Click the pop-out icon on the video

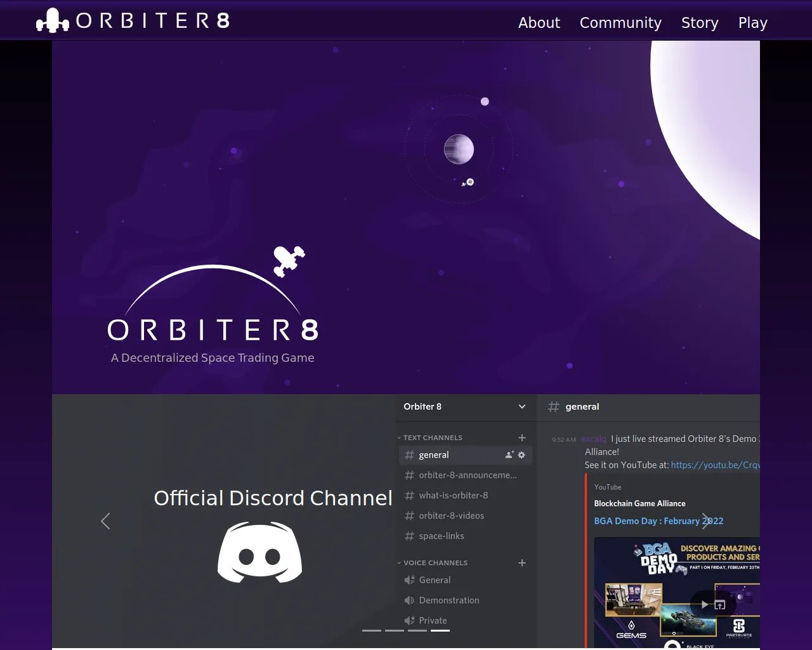[x=720, y=605]
